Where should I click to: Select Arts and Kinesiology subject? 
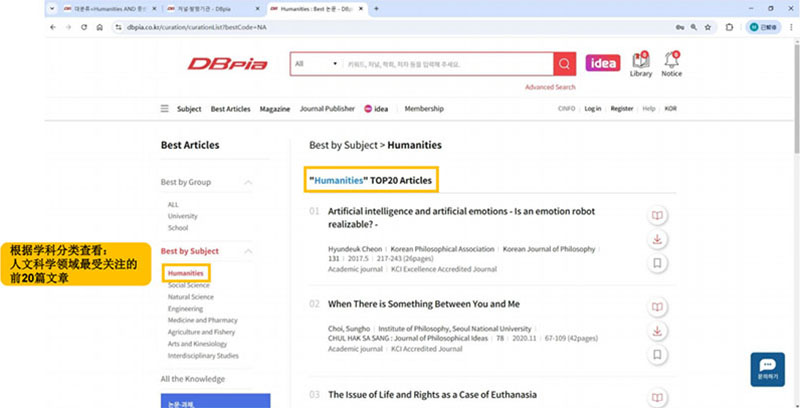(197, 344)
